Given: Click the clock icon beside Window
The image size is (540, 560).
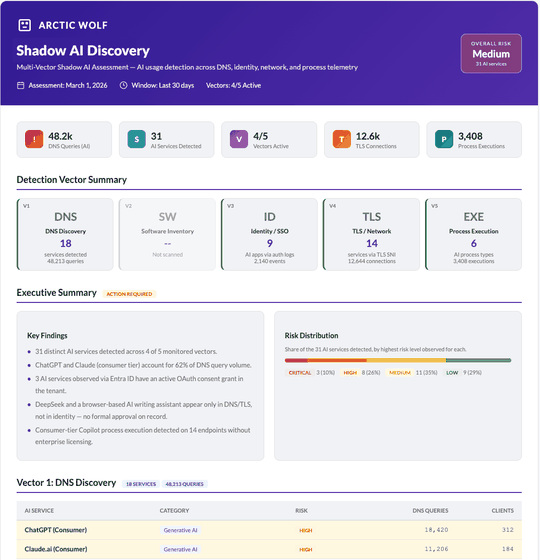Looking at the screenshot, I should click(123, 85).
